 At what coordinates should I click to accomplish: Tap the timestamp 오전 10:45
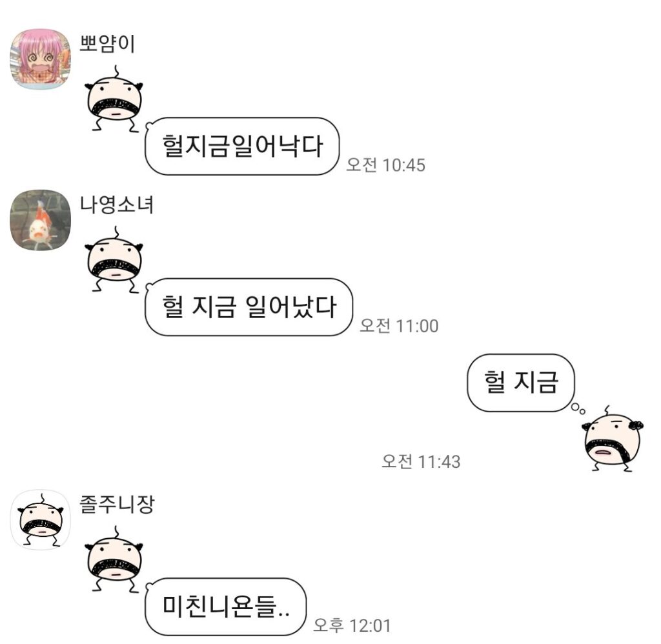[385, 165]
